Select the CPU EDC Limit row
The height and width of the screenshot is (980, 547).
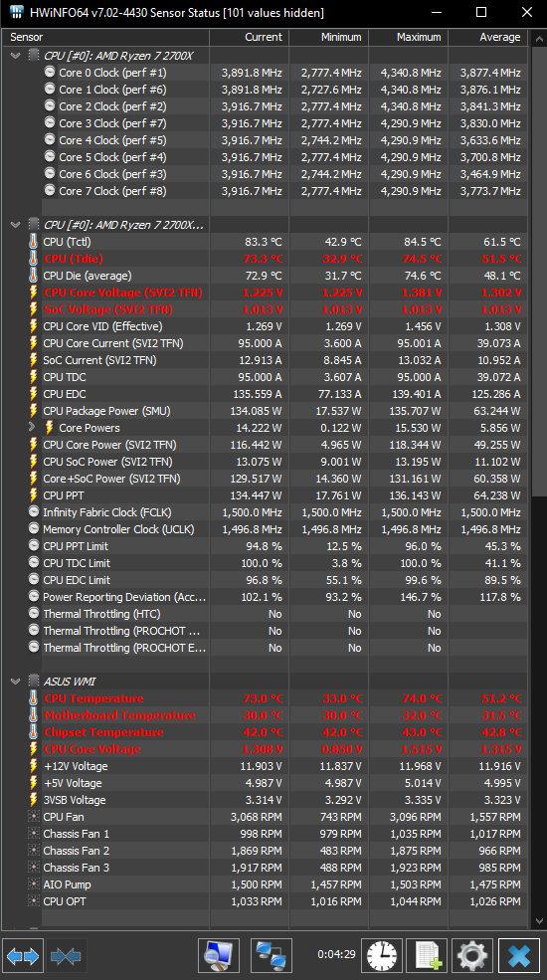click(277, 579)
